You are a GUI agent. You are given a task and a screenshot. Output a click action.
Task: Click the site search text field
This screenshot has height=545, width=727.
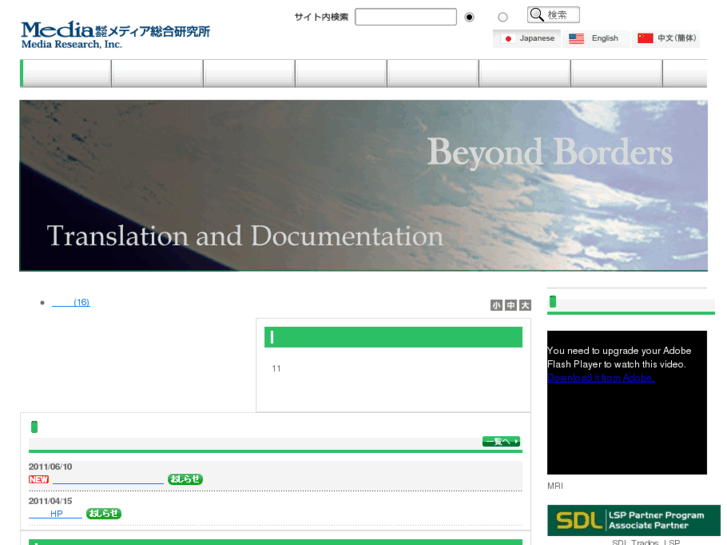(x=406, y=17)
